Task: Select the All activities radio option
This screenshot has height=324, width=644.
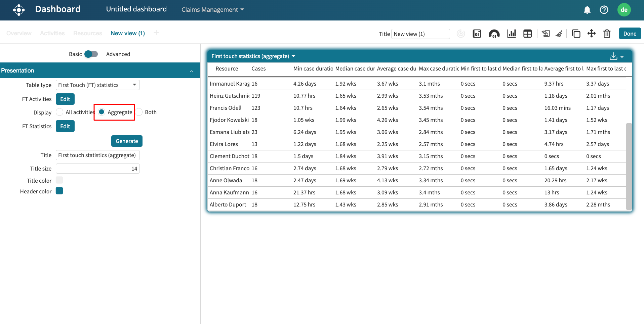Action: [60, 112]
